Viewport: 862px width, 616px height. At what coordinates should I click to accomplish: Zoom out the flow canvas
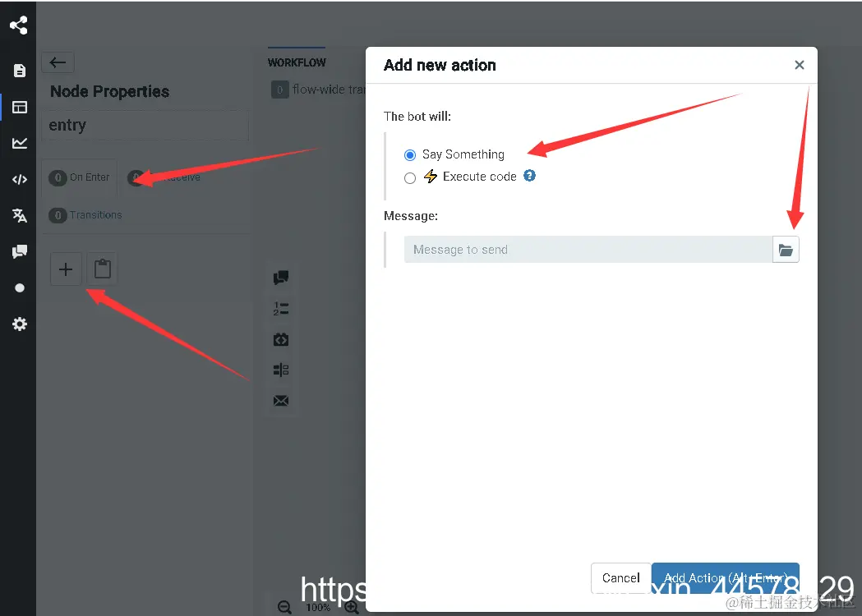coord(284,607)
